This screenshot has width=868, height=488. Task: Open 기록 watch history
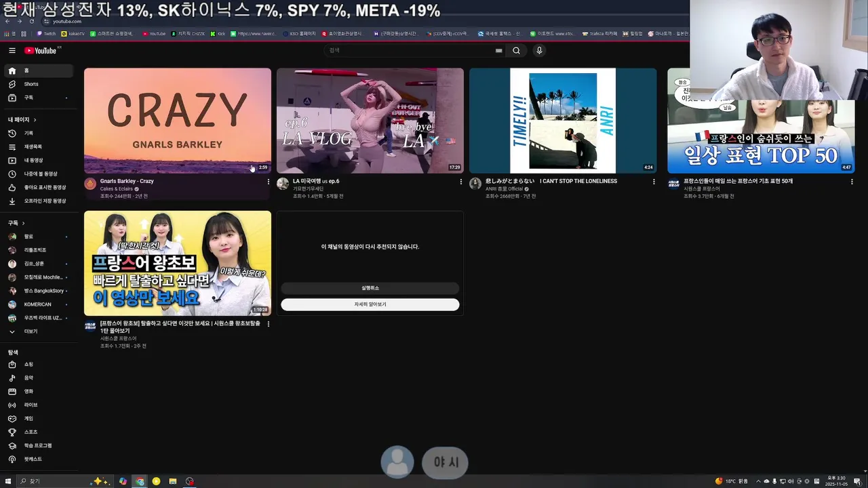point(39,134)
